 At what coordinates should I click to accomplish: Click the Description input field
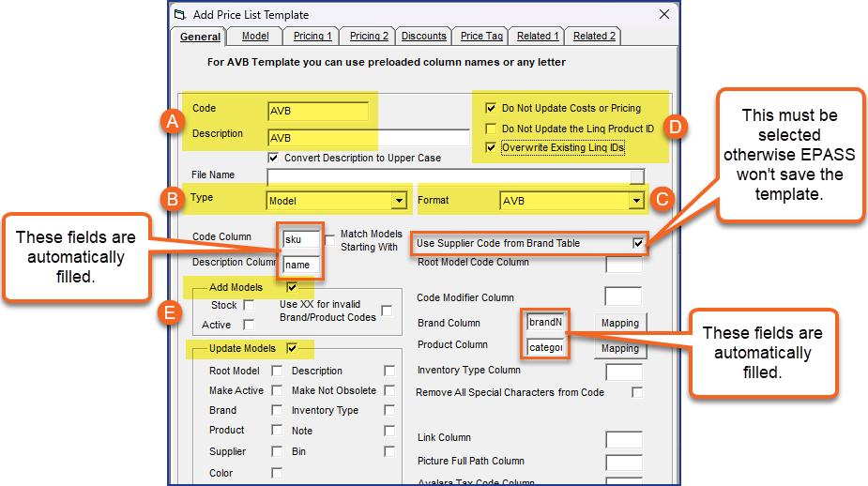click(369, 138)
